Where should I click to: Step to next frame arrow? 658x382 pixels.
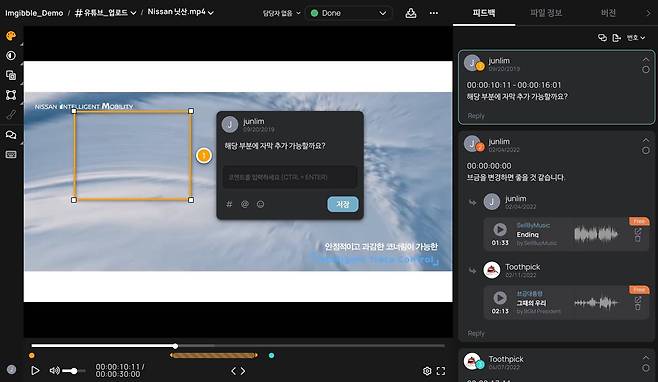pos(243,371)
